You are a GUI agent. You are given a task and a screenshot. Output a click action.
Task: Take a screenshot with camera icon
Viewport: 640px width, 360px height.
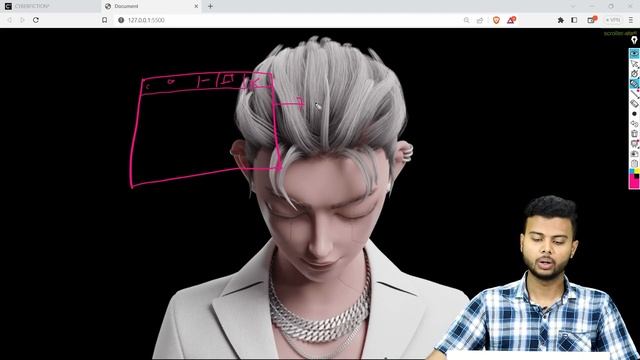coord(634,153)
